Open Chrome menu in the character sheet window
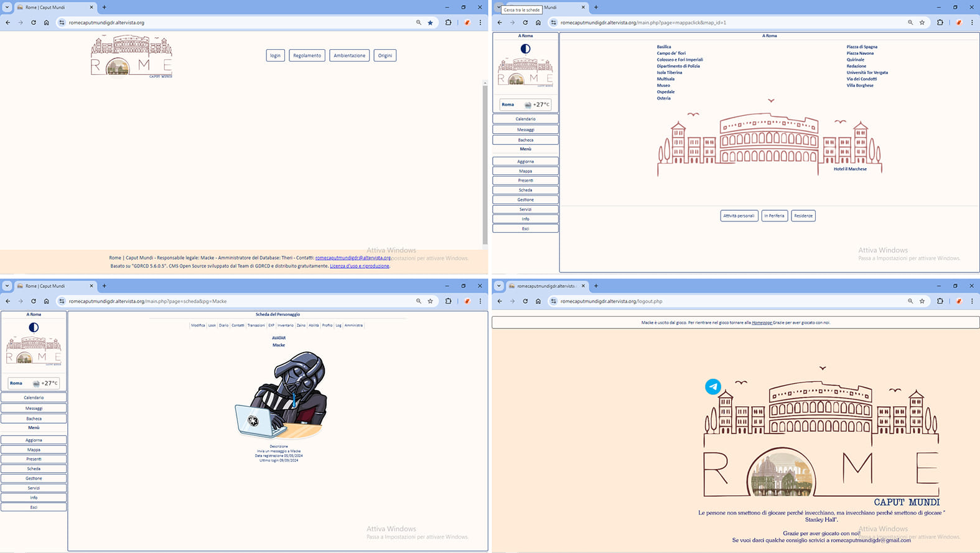The image size is (980, 553). tap(480, 301)
